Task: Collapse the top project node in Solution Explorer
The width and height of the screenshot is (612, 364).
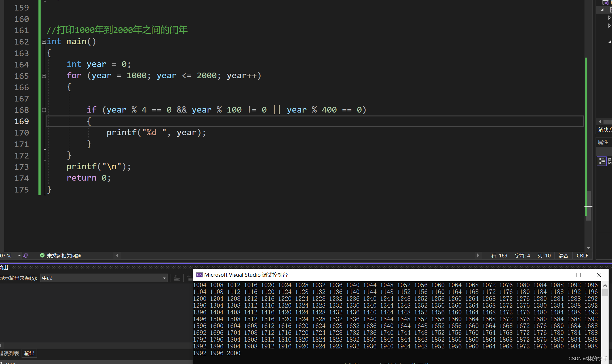Action: pos(602,10)
